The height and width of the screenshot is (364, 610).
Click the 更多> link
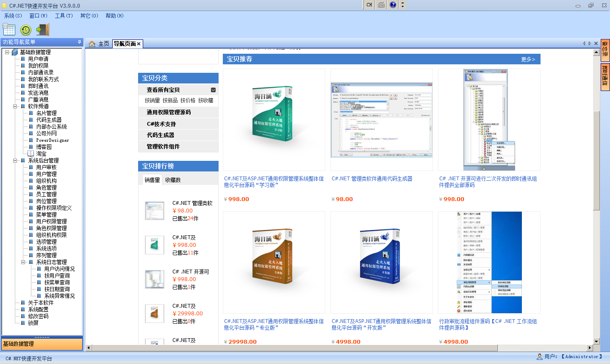(x=528, y=59)
